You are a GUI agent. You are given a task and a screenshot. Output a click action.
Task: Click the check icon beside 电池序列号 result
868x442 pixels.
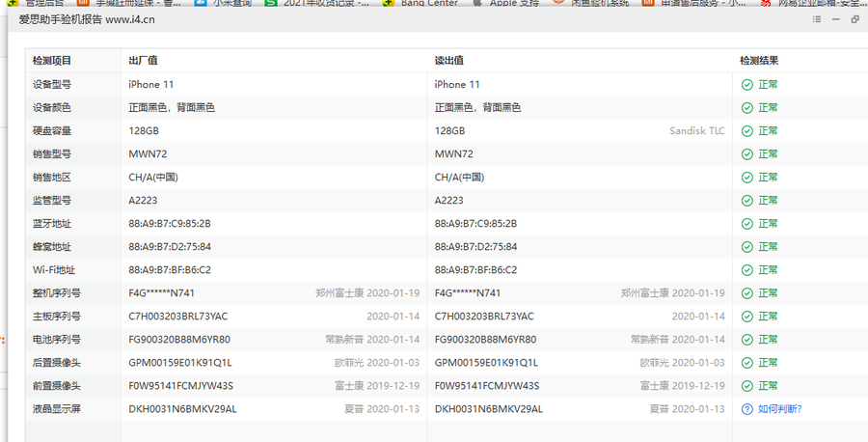coord(746,340)
